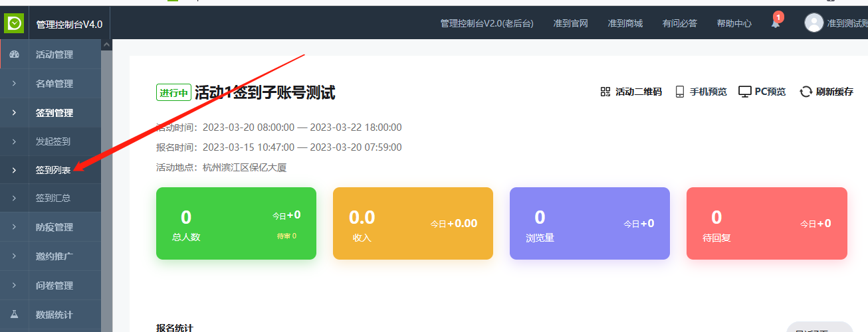The image size is (868, 332).
Task: Select 签到汇总 in the sidebar
Action: (53, 198)
